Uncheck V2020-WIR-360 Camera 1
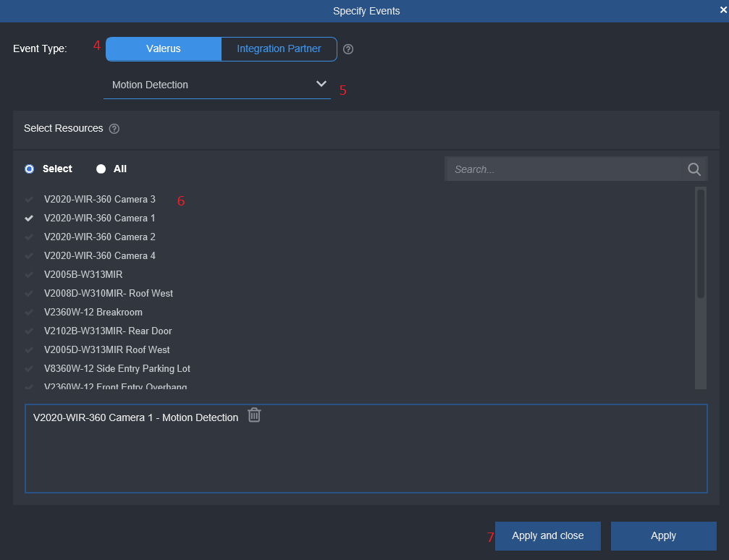The width and height of the screenshot is (729, 560). [29, 218]
